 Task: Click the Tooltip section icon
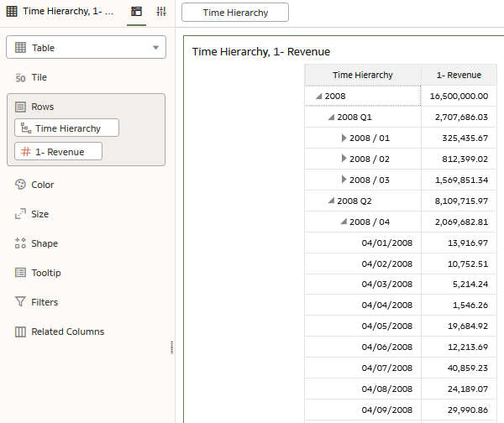pos(21,273)
